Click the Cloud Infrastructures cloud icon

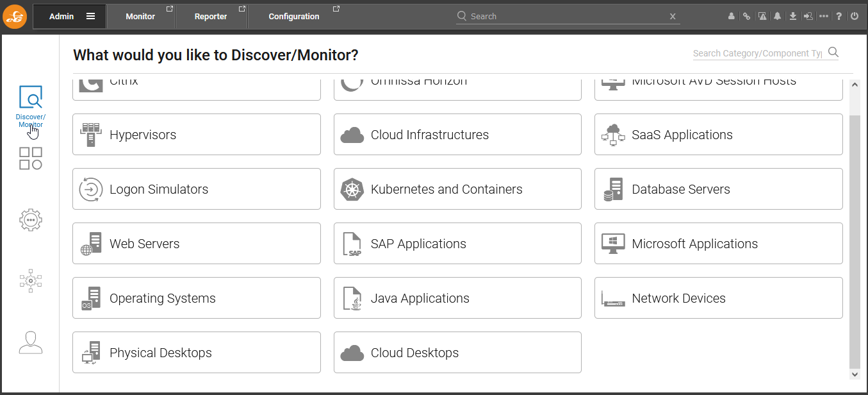[x=352, y=135]
